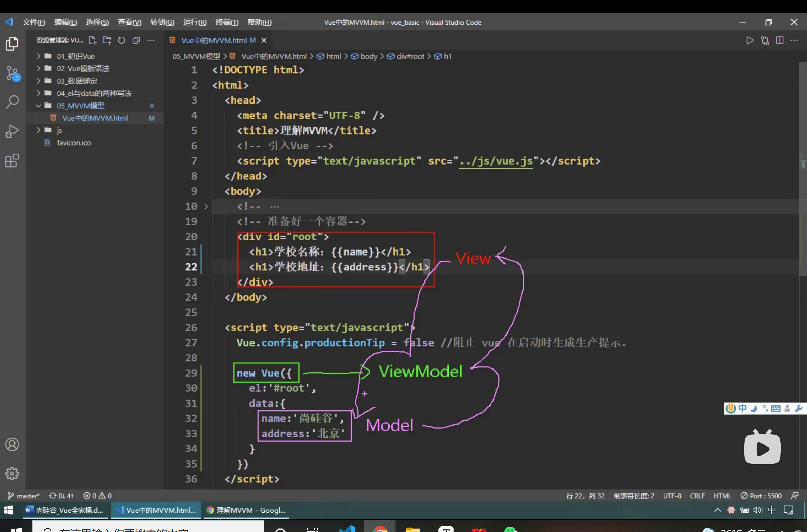Open editor more actions menu
This screenshot has height=532, width=807.
pos(794,41)
